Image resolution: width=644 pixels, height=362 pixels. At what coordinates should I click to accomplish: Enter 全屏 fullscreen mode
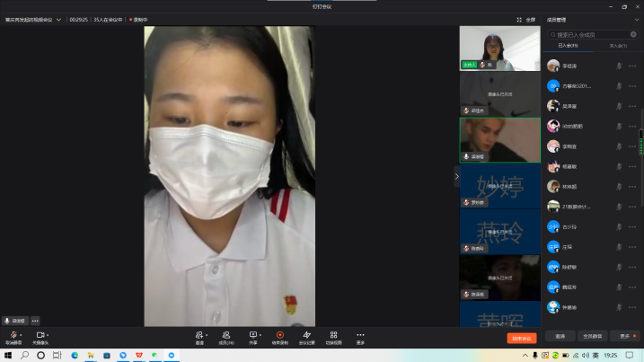tap(525, 19)
